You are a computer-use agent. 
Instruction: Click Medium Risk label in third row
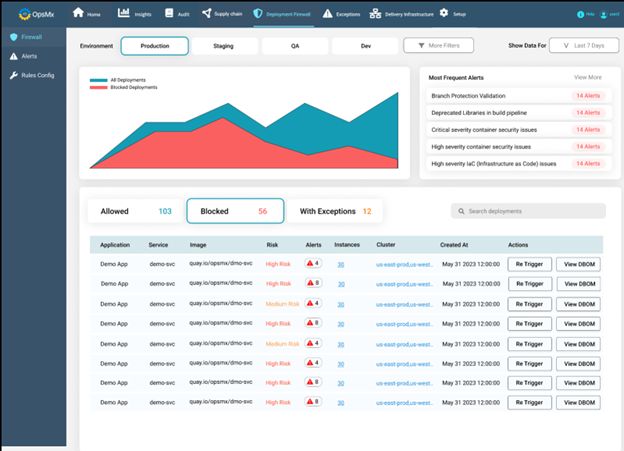click(x=282, y=304)
